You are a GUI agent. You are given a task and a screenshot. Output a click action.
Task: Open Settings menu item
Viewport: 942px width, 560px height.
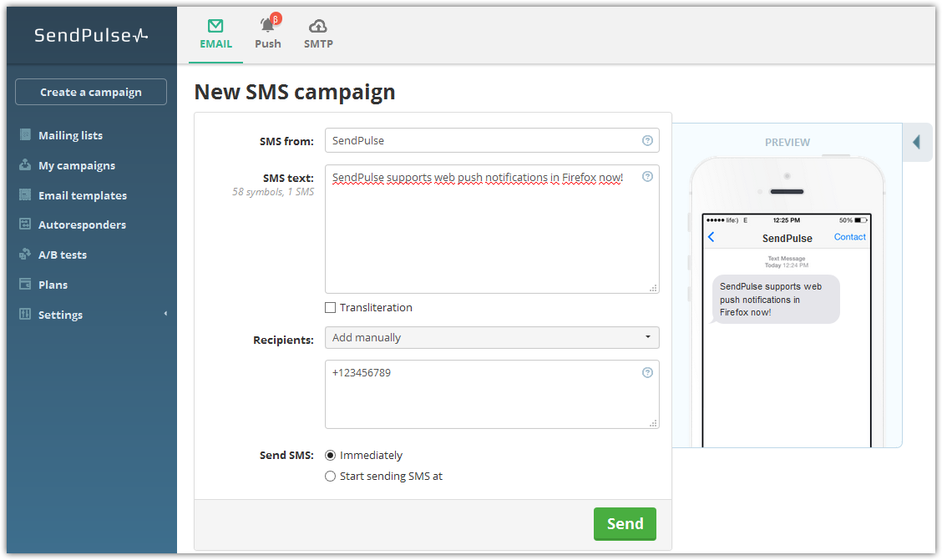click(61, 315)
